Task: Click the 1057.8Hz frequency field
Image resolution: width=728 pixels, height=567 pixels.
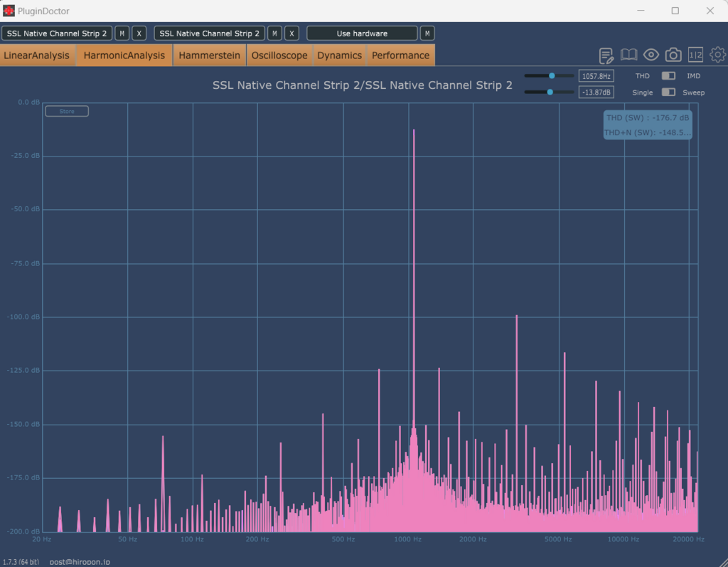Action: (x=596, y=76)
